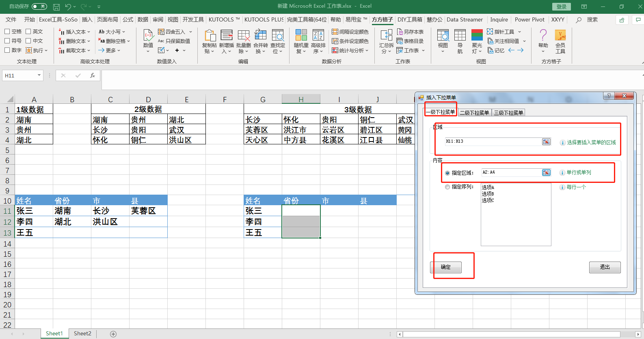Click the insert function fx icon

tap(93, 75)
